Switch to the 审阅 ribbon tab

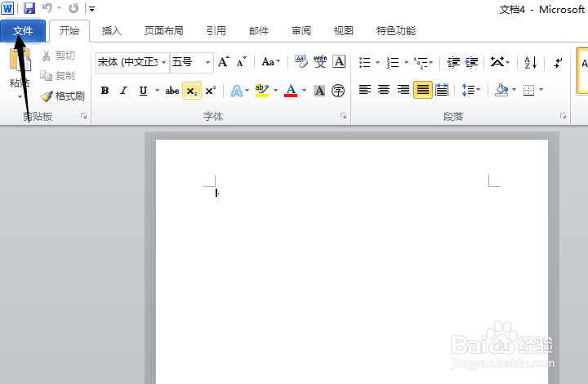[301, 31]
